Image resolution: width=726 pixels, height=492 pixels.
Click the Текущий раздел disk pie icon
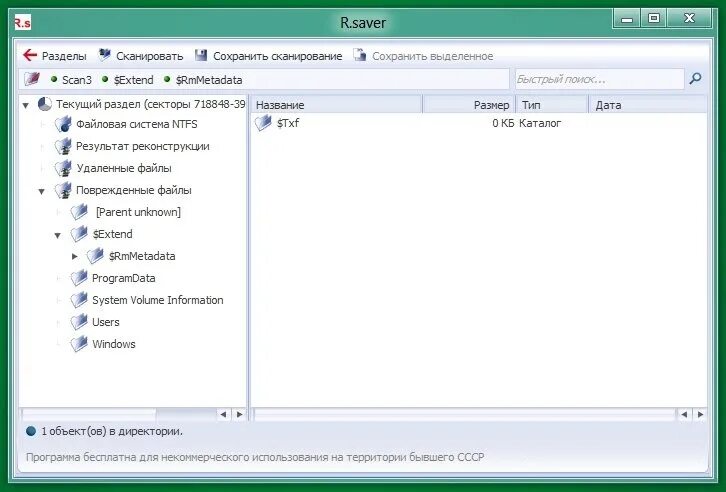pos(44,104)
